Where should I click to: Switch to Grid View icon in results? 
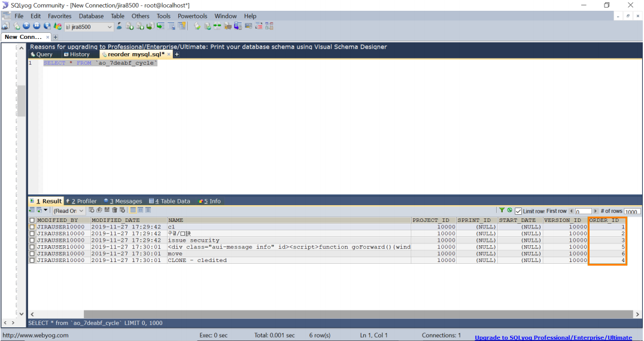133,210
